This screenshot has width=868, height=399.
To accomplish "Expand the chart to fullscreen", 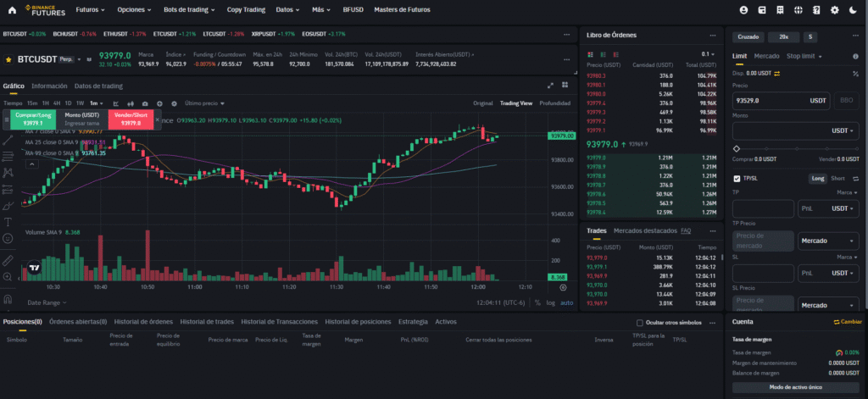I will tap(550, 86).
